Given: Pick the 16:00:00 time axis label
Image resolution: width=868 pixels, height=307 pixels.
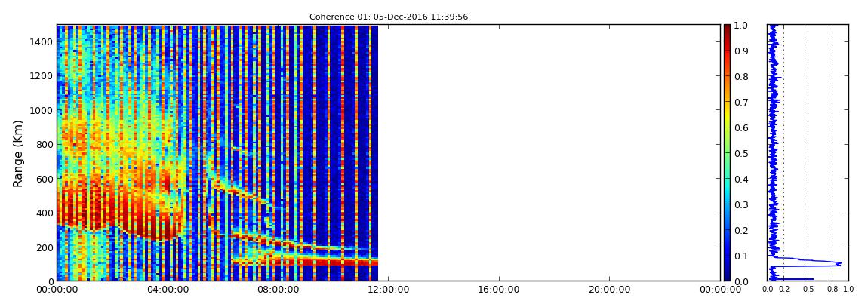Looking at the screenshot, I should 500,290.
